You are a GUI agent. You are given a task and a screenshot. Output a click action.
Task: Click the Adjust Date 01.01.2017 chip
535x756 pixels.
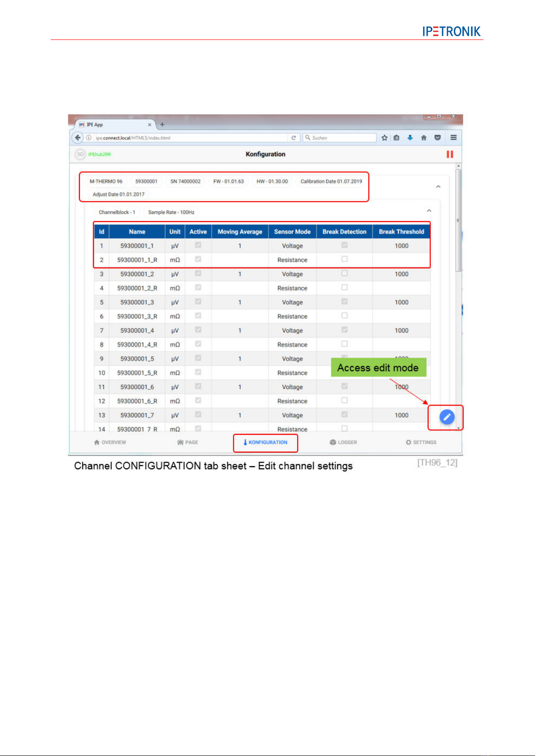click(x=118, y=194)
